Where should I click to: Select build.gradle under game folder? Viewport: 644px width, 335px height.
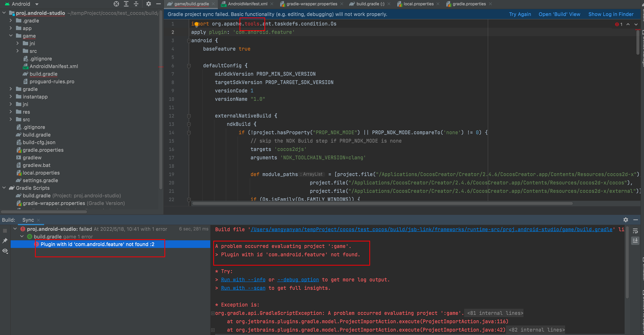[44, 74]
